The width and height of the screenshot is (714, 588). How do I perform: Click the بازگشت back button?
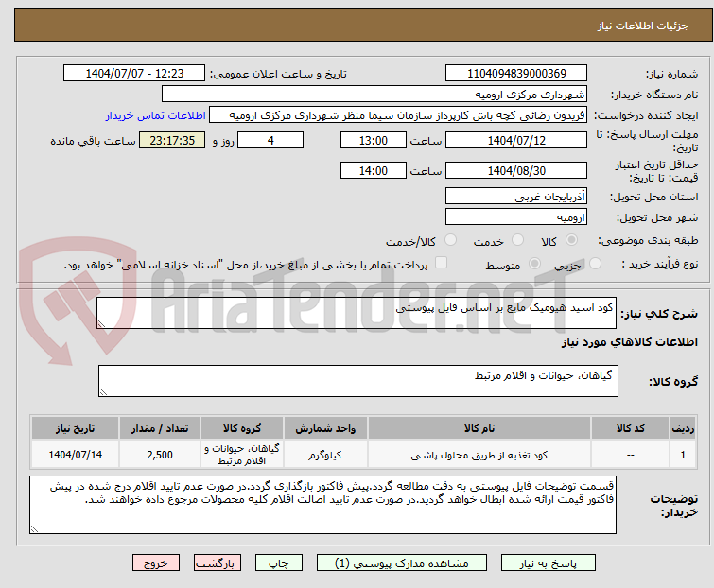pyautogui.click(x=217, y=562)
